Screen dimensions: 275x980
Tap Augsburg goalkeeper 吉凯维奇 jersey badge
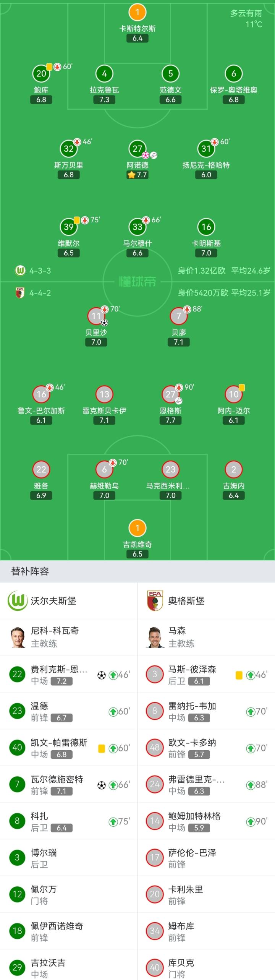tap(137, 528)
